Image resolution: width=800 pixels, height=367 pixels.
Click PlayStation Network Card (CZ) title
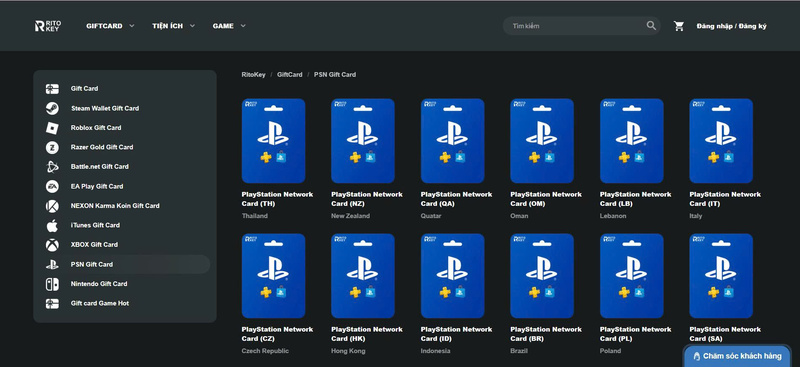pos(277,334)
